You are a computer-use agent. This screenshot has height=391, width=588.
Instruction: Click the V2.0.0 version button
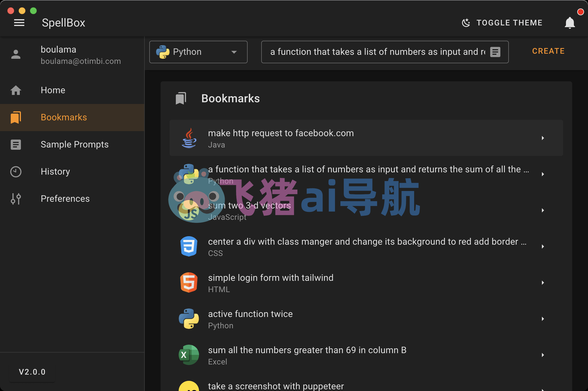(32, 372)
